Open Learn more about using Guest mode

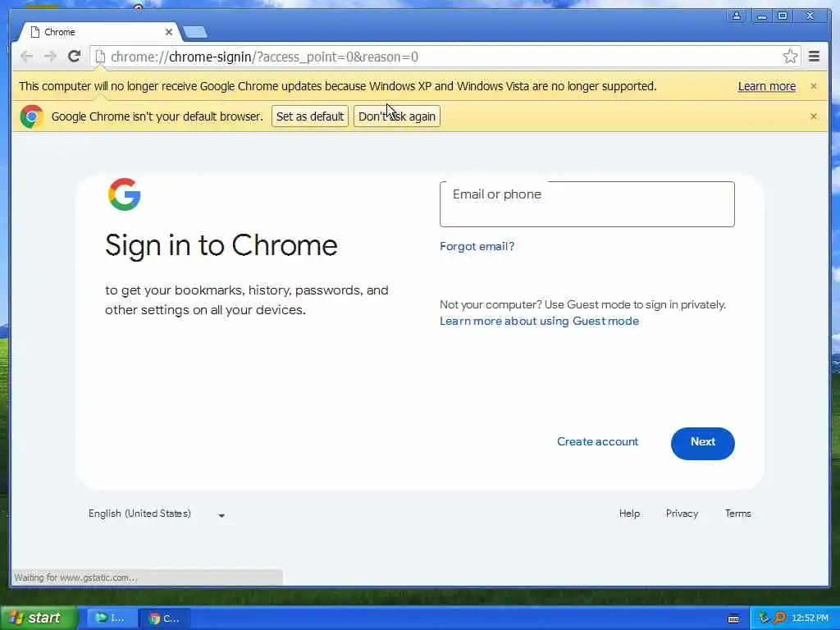click(539, 321)
